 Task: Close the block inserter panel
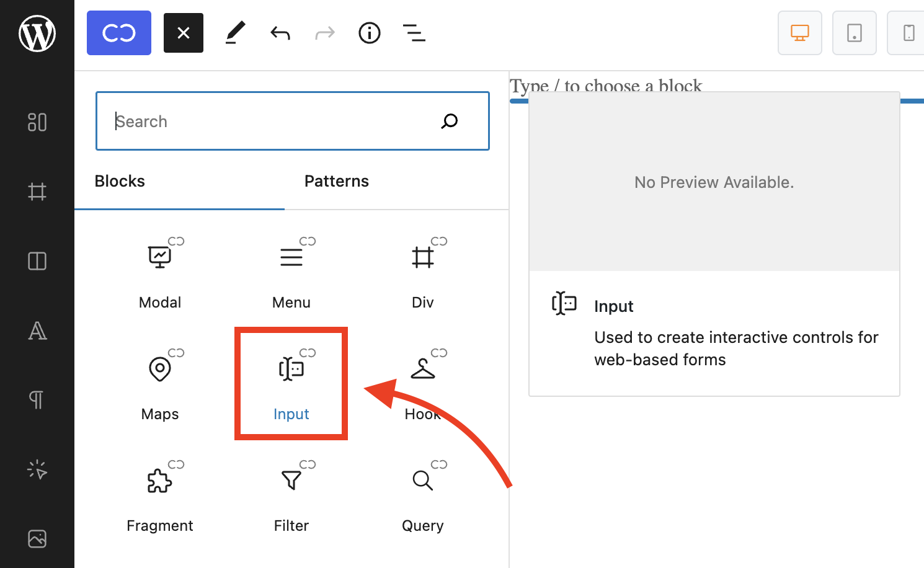pyautogui.click(x=184, y=33)
